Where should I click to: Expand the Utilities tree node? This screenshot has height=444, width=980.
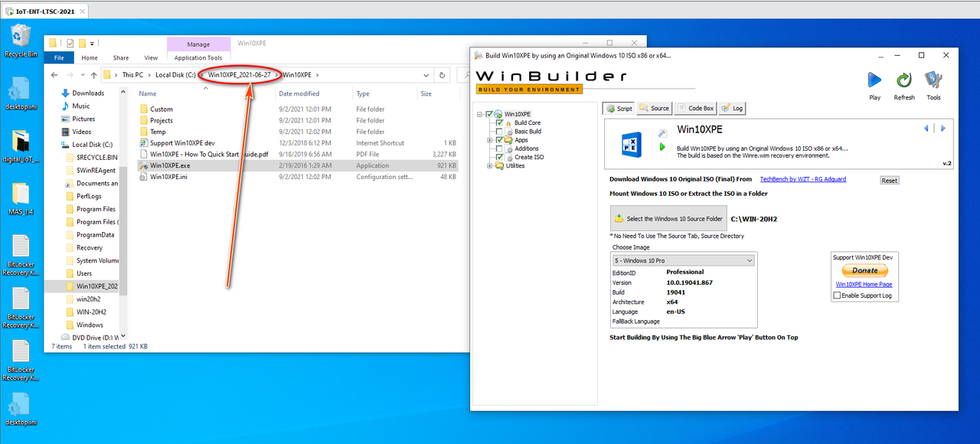click(490, 165)
